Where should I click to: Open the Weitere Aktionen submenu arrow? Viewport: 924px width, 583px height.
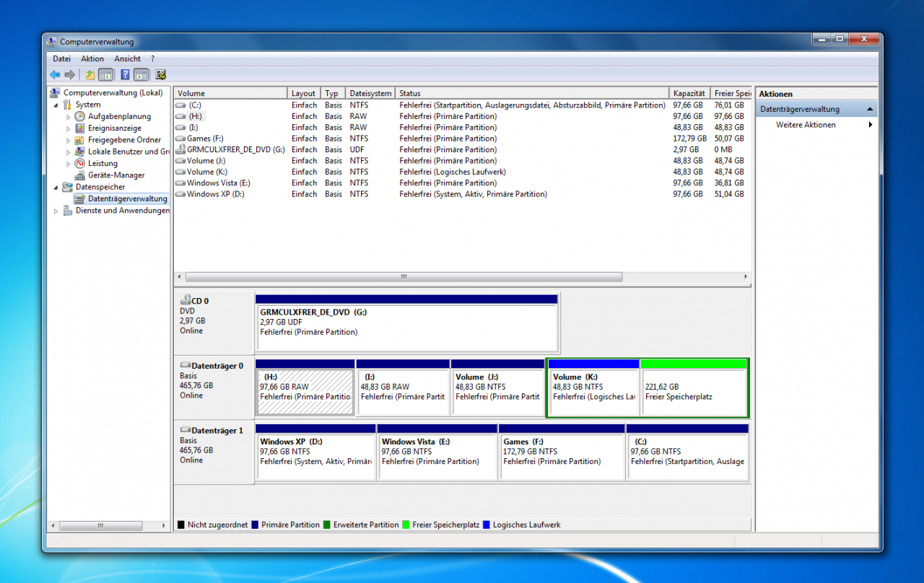click(x=871, y=125)
